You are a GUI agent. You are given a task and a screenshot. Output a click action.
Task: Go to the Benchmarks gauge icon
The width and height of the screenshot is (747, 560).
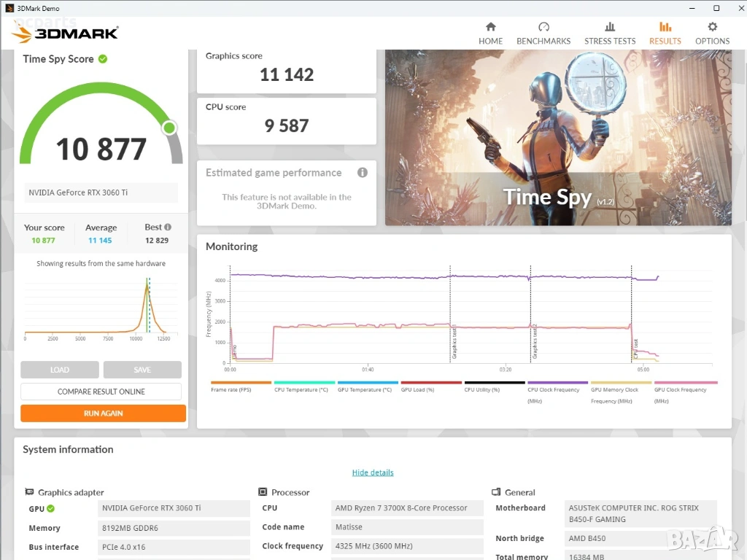[543, 27]
